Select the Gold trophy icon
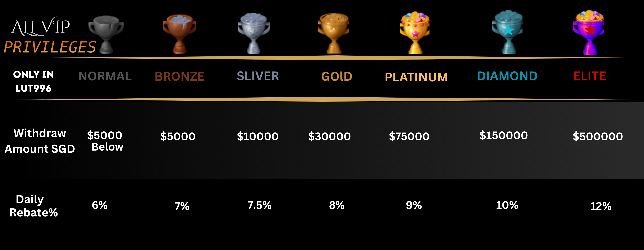The width and height of the screenshot is (644, 250). [334, 33]
